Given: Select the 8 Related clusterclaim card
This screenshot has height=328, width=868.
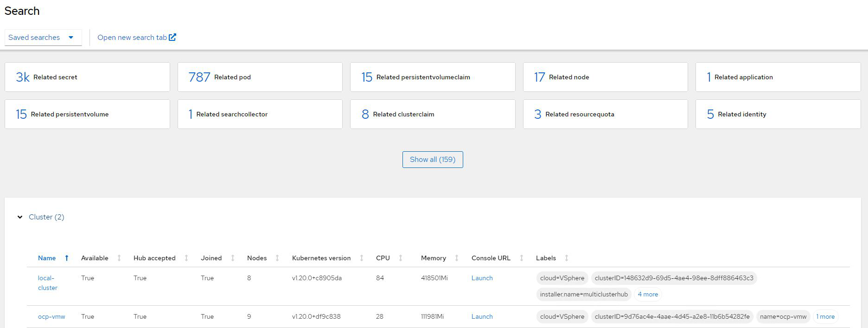Looking at the screenshot, I should (x=432, y=114).
